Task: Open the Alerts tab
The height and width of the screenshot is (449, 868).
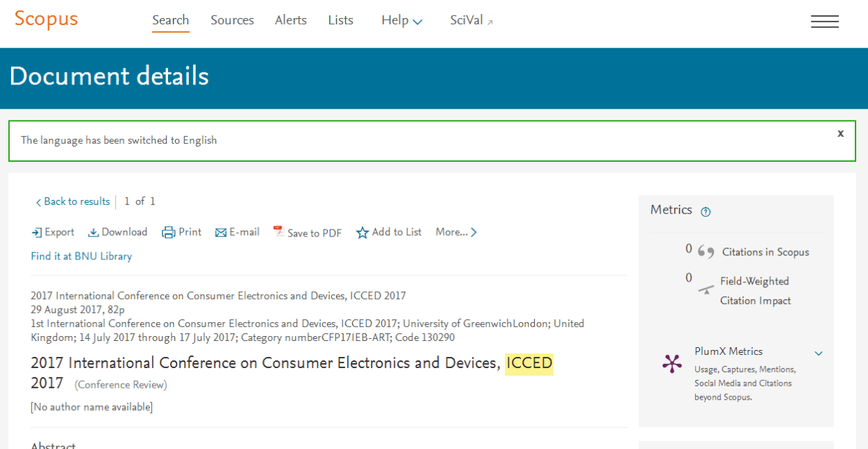Action: (x=291, y=21)
